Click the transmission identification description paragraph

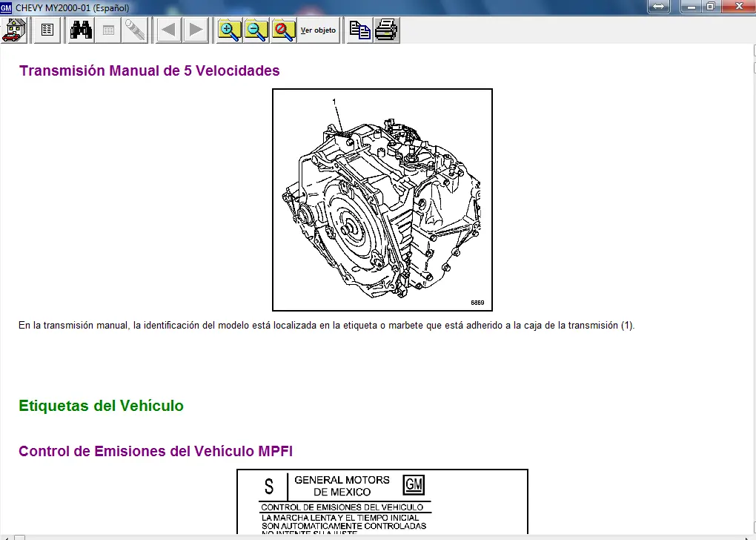point(326,325)
